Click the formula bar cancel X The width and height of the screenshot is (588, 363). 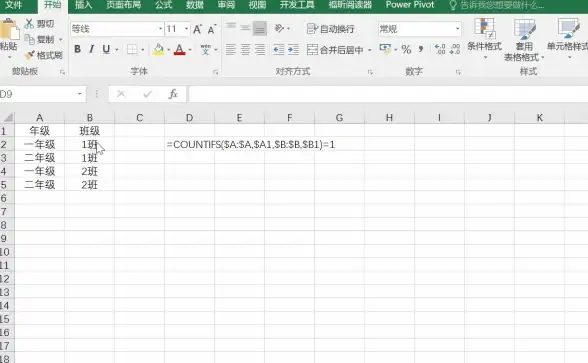coord(121,94)
